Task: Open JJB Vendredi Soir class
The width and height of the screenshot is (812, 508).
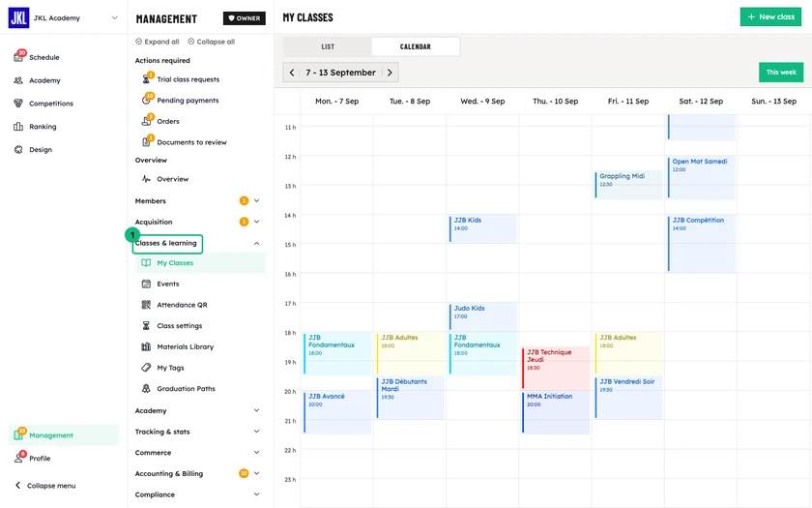Action: tap(628, 398)
